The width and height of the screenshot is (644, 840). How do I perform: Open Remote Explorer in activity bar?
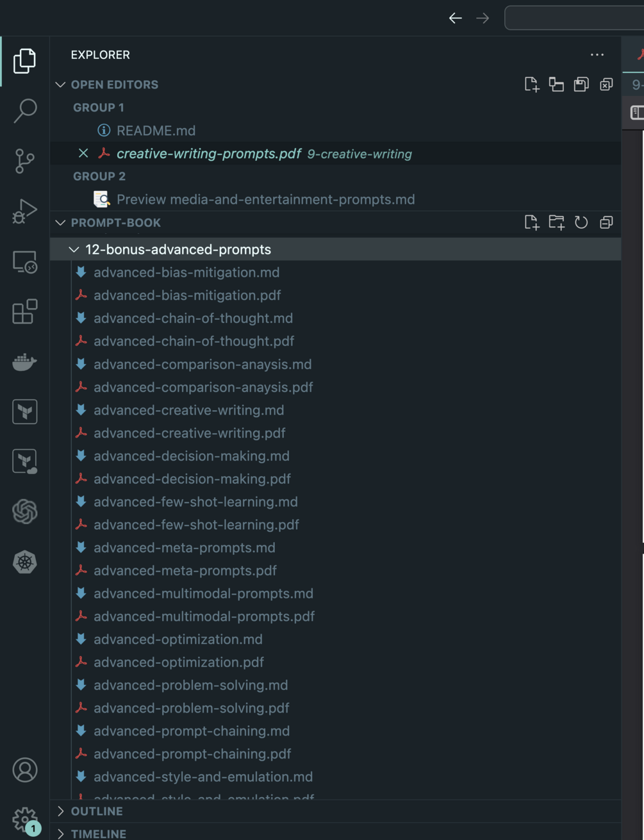coord(25,261)
